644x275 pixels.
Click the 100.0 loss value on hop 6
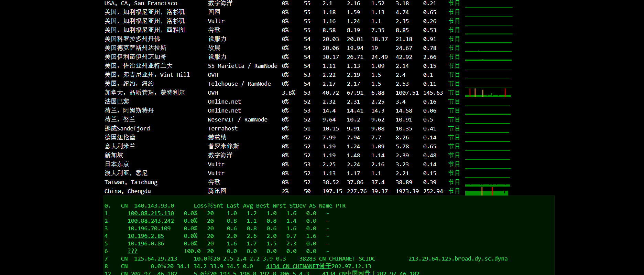(192, 251)
